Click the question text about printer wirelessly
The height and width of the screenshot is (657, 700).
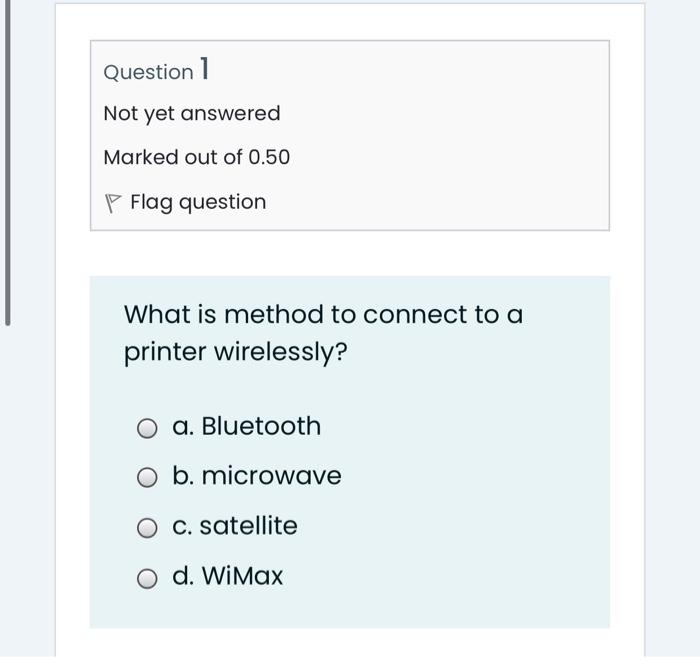pyautogui.click(x=324, y=333)
